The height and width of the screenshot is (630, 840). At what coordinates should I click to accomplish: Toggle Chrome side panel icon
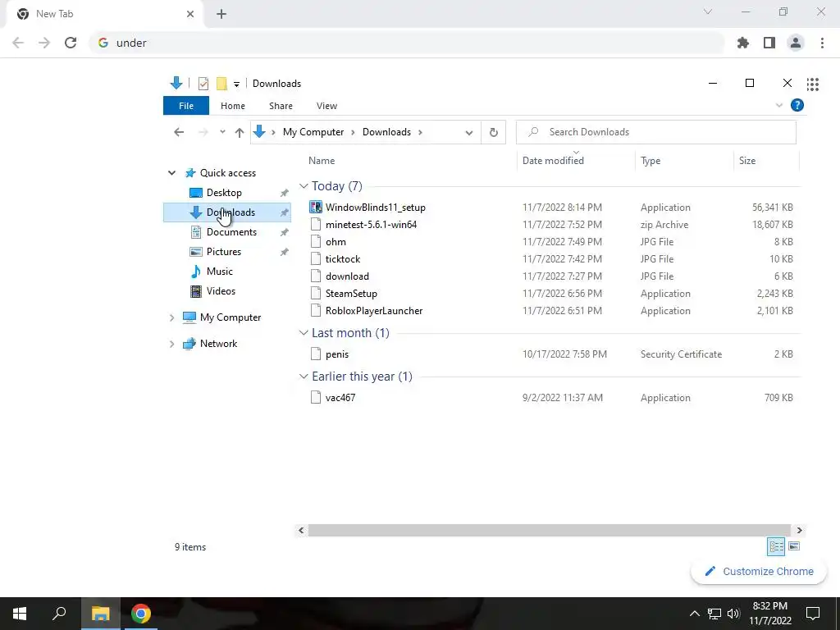point(769,43)
